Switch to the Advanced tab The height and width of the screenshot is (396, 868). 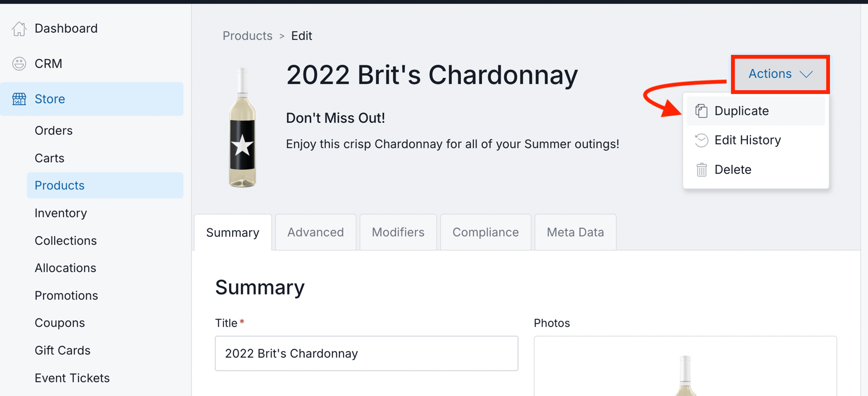click(315, 232)
